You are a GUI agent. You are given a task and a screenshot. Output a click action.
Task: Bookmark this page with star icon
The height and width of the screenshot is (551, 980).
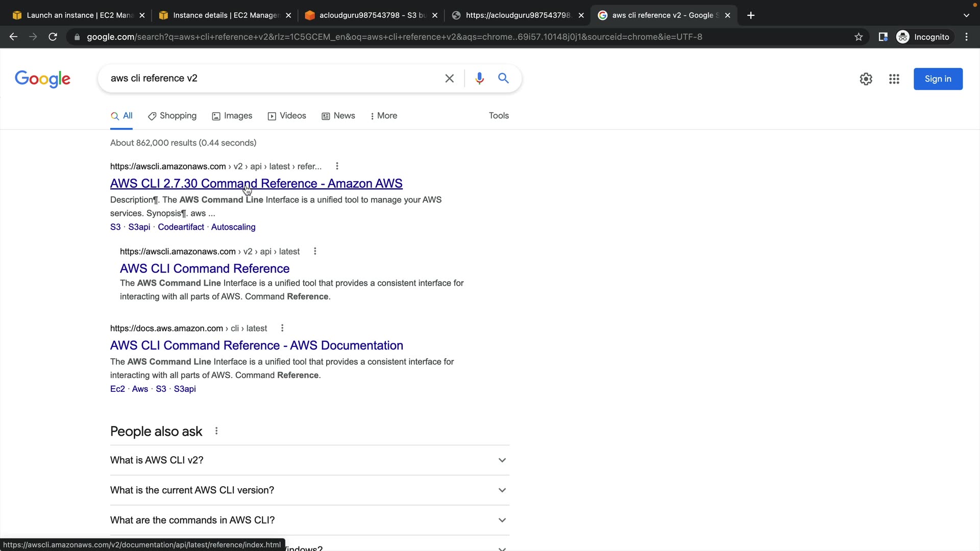pos(859,37)
